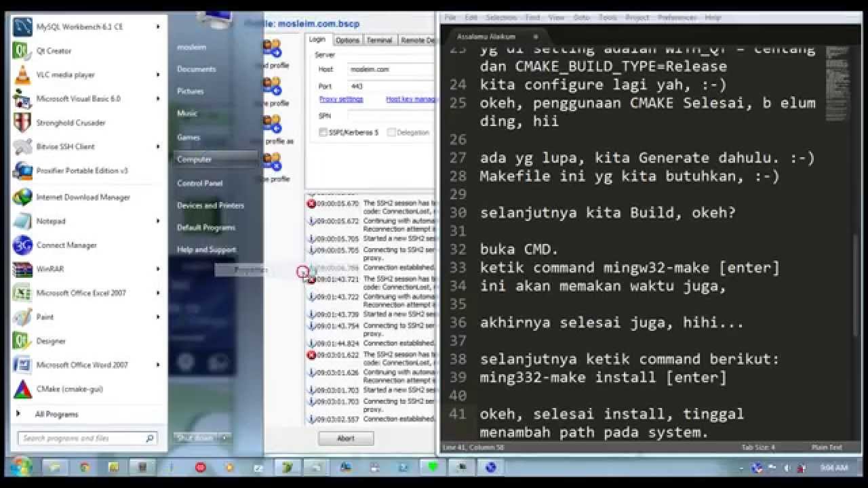The image size is (868, 488).
Task: Open Bitvise SSH Client icon
Action: click(22, 146)
